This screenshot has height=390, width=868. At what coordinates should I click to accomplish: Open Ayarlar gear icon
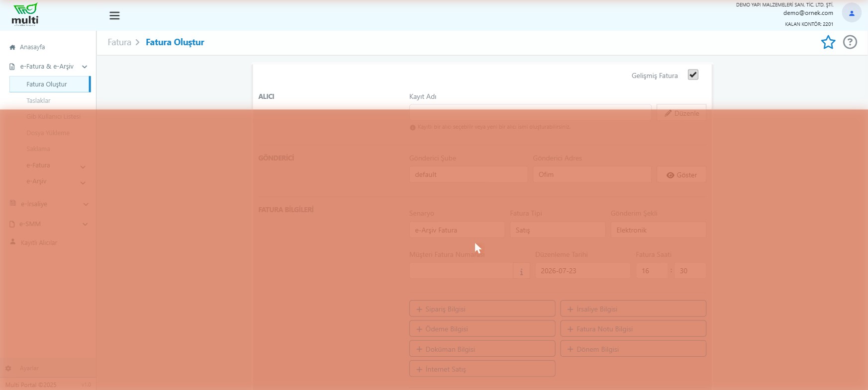8,369
